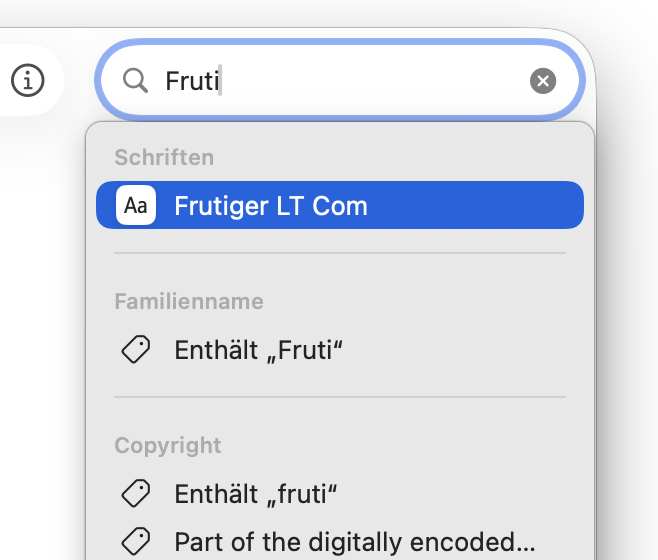
Task: Click tag icon beside Copyright Enthält „fruti“
Action: (136, 493)
